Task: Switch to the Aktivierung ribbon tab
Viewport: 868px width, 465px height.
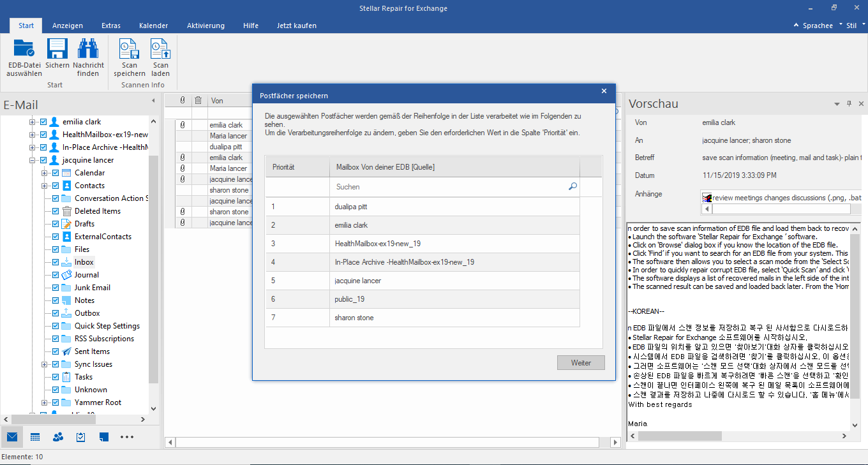Action: (x=206, y=26)
